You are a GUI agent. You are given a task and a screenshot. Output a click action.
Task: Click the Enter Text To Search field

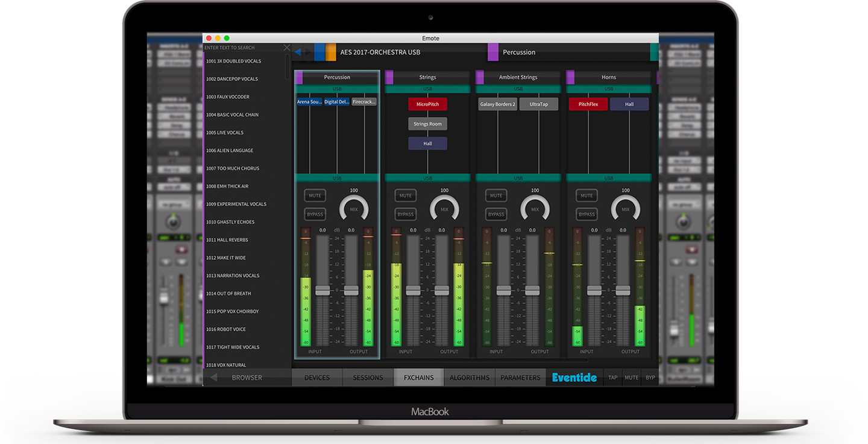click(243, 48)
